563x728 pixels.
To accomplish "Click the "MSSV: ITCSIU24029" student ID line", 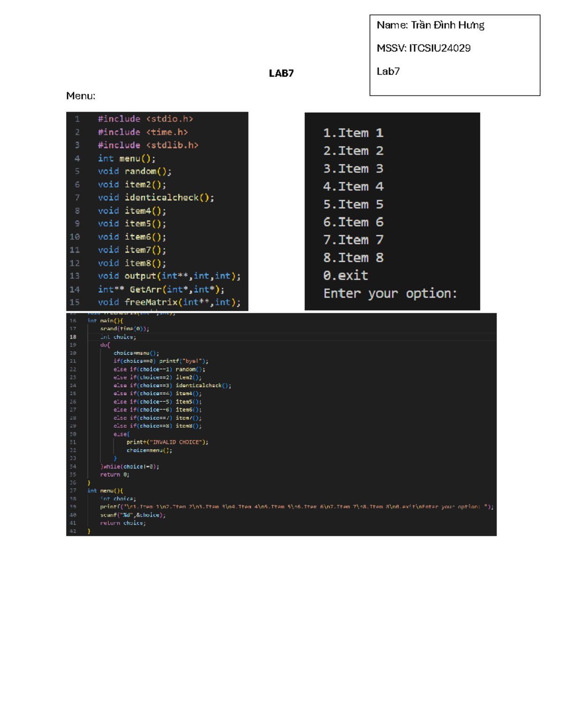I will (424, 48).
